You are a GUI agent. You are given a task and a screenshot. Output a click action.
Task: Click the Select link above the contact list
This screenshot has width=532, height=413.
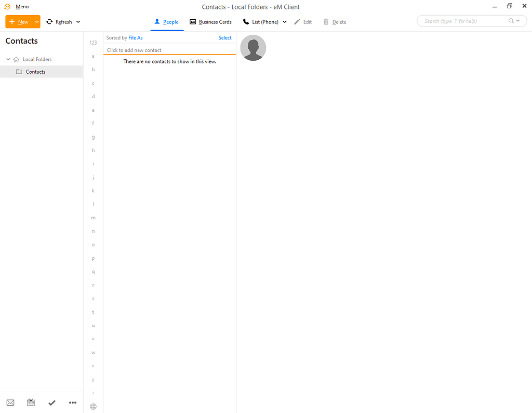pyautogui.click(x=225, y=37)
